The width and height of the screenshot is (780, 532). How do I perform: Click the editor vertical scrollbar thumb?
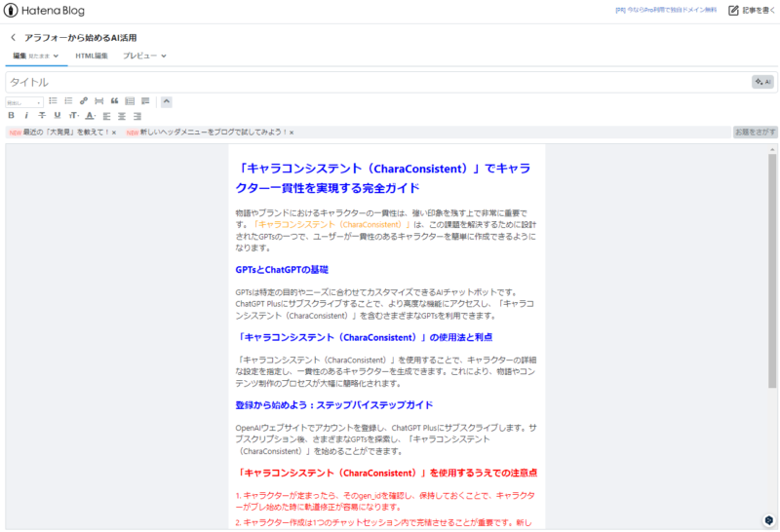click(772, 271)
